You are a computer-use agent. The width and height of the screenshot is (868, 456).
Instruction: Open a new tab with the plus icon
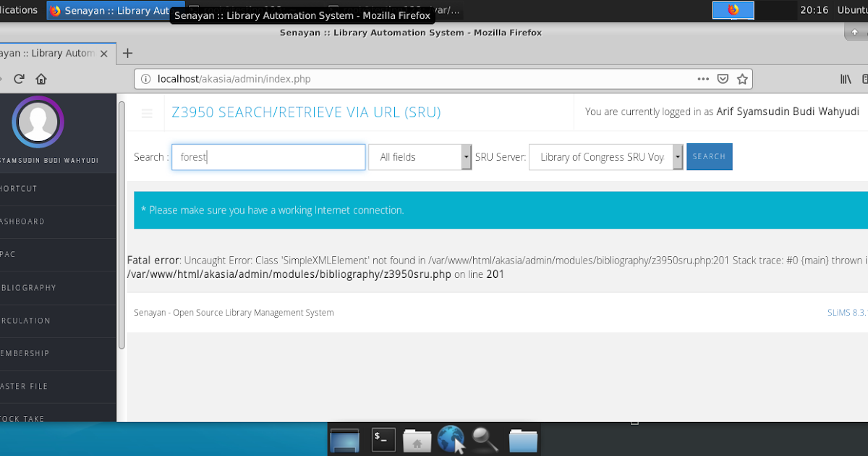128,53
